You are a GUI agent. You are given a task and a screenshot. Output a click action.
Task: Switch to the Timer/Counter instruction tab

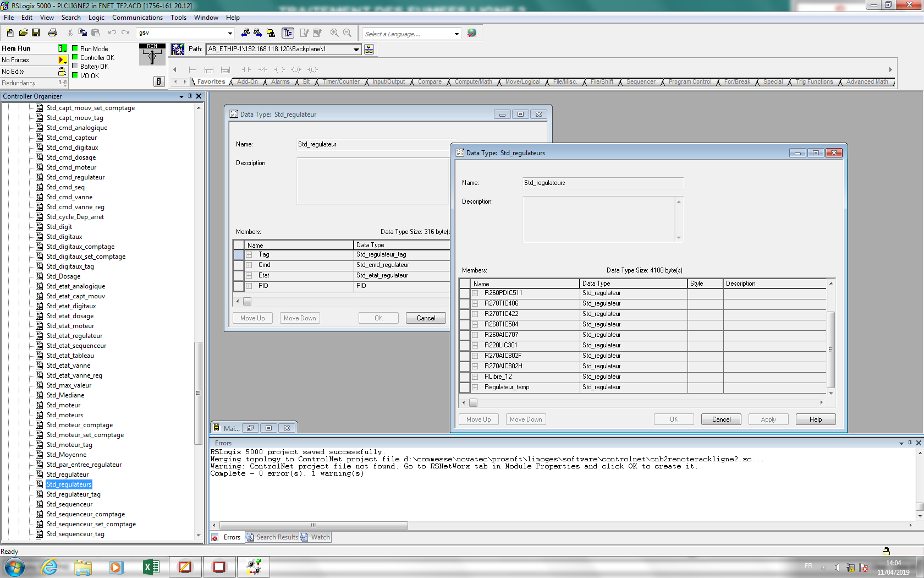pyautogui.click(x=341, y=82)
